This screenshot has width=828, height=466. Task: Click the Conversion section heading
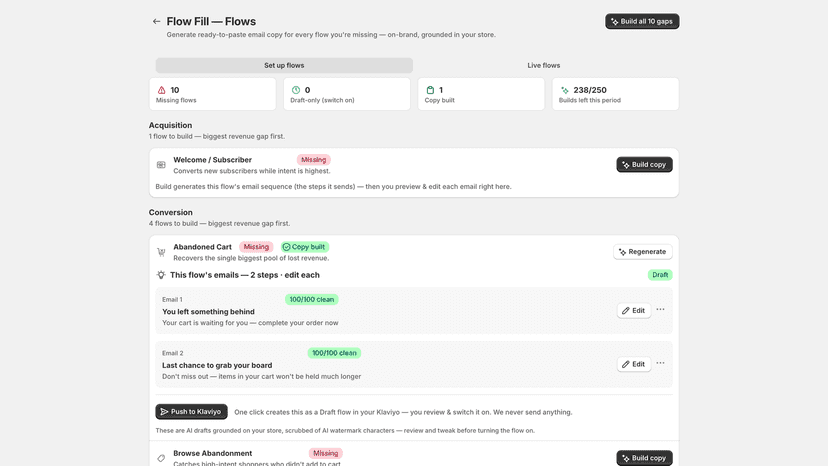point(171,212)
